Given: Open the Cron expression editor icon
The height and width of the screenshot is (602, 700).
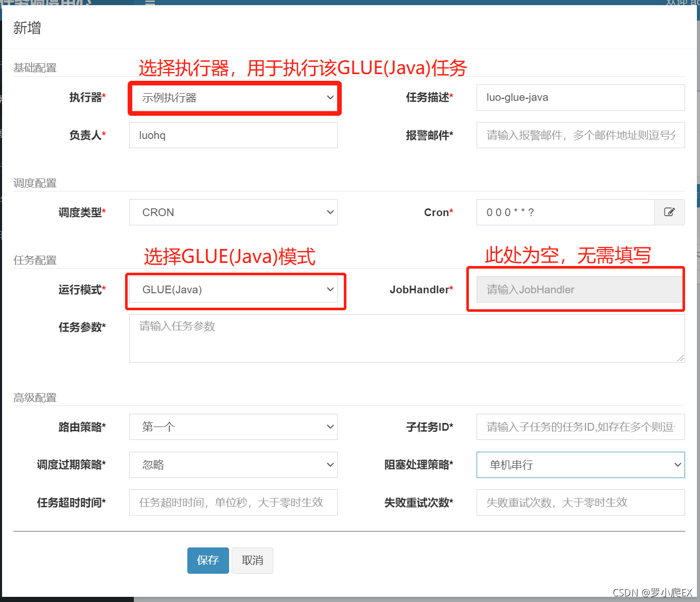Looking at the screenshot, I should (669, 212).
